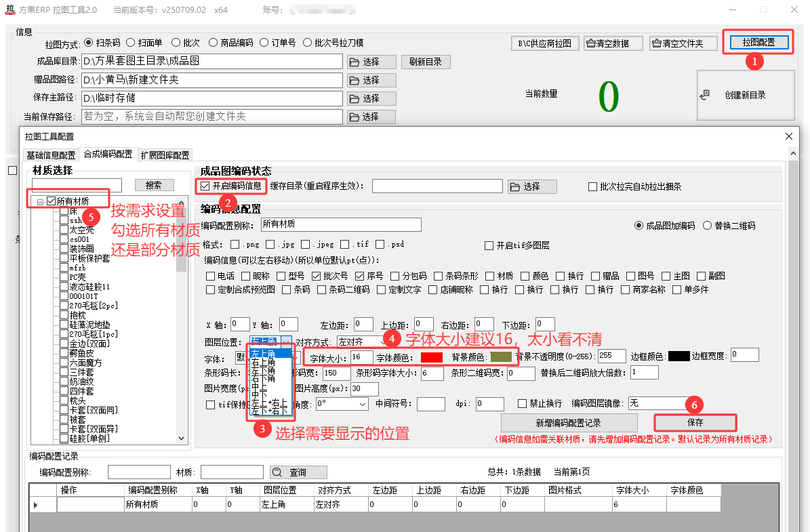Toggle 开启编码信息 checkbox
The height and width of the screenshot is (532, 810).
pos(205,186)
